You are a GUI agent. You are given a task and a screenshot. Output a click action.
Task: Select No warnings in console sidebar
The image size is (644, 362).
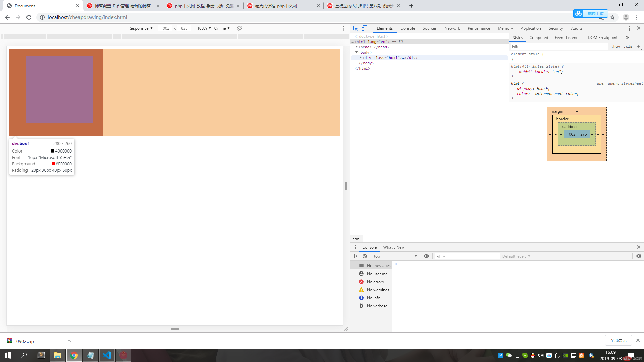pos(371,290)
